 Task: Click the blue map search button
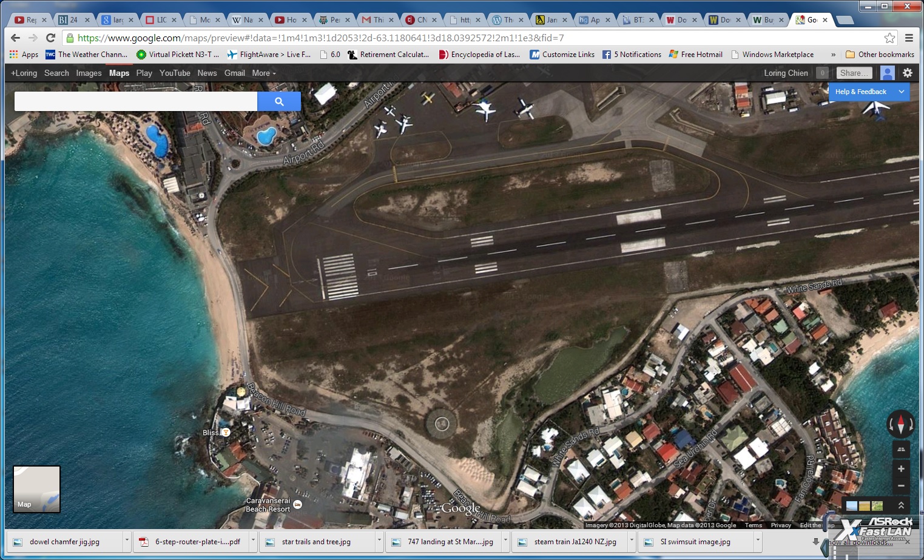(x=279, y=101)
